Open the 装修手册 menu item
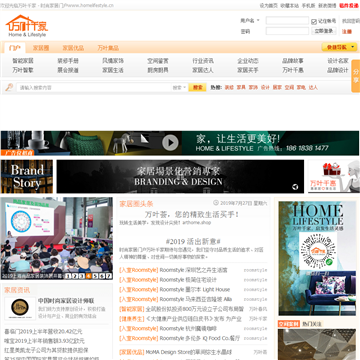 pos(68,61)
